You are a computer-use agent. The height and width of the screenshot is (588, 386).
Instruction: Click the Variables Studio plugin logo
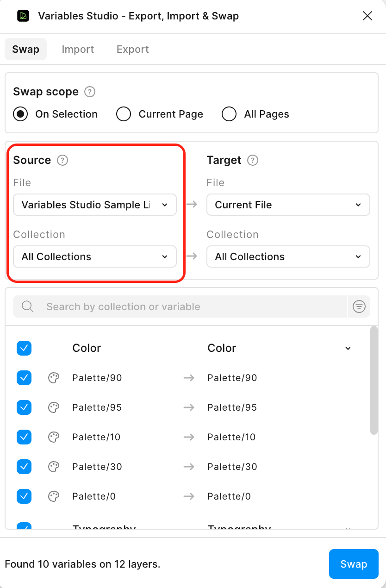point(23,16)
